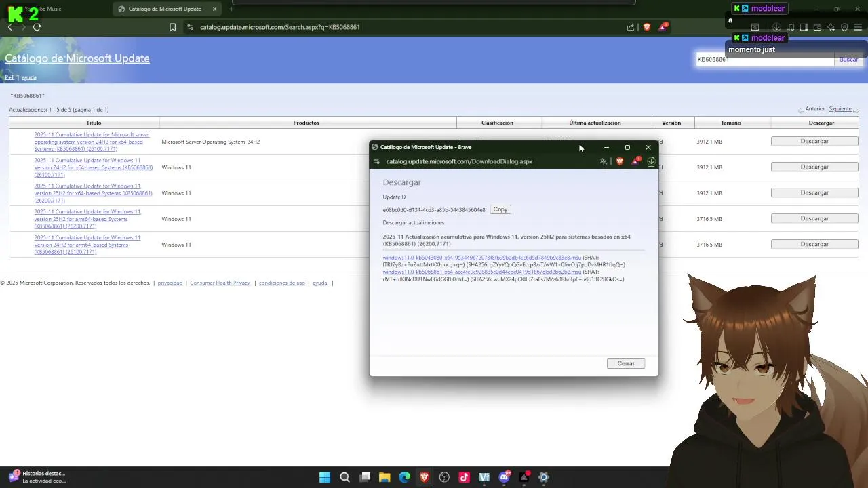Click Descargar for Microsoft server operating system 24H2 row

[814, 141]
